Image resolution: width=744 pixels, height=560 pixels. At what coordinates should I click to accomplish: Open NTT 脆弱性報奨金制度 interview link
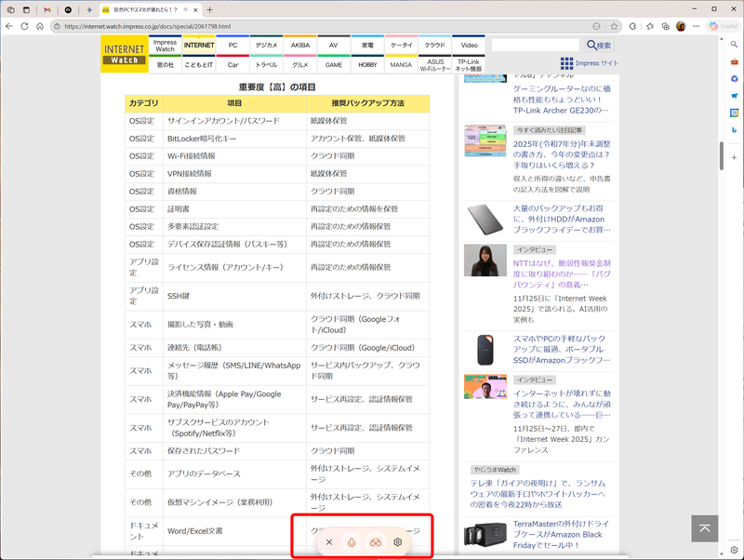tap(562, 273)
